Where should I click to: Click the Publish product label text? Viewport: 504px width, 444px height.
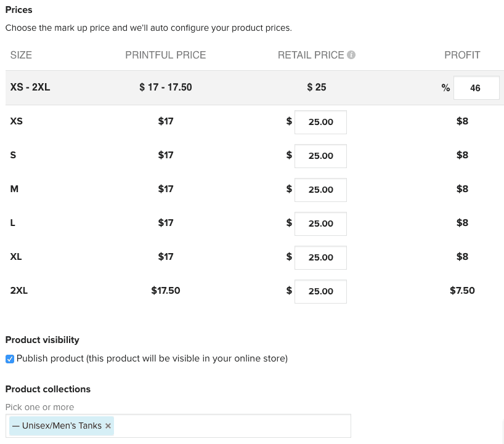click(x=152, y=358)
